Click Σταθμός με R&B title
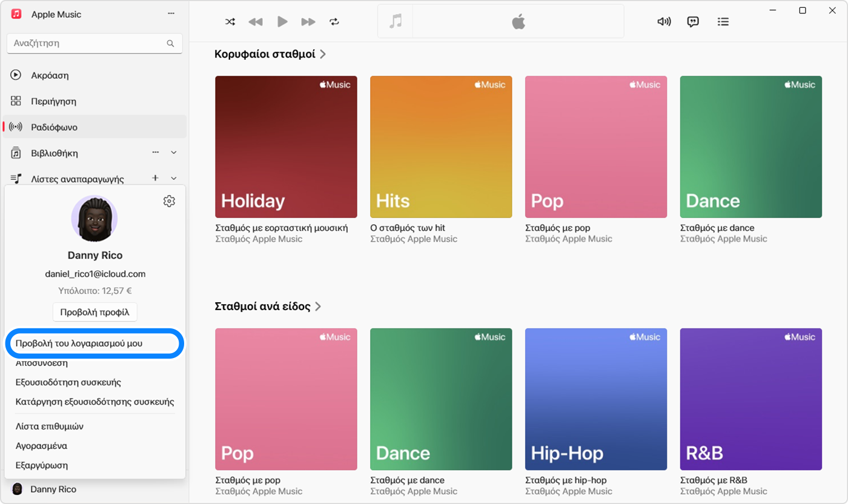 click(x=714, y=480)
